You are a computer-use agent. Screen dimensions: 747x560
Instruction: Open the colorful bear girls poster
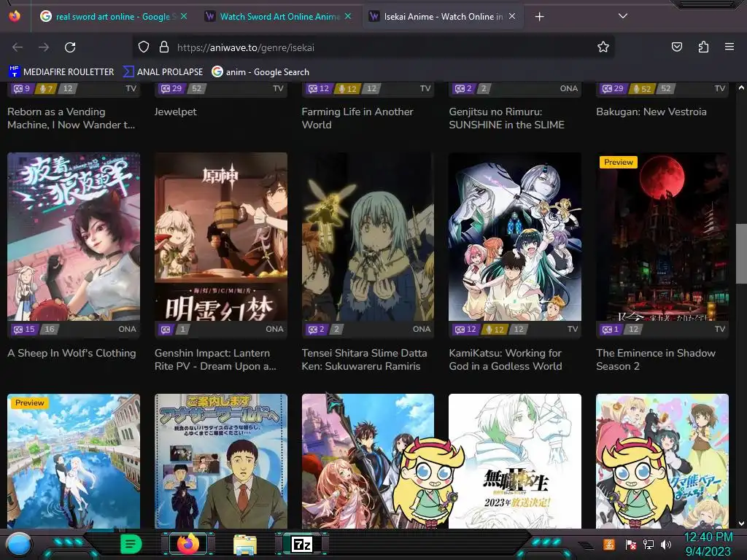(x=662, y=461)
